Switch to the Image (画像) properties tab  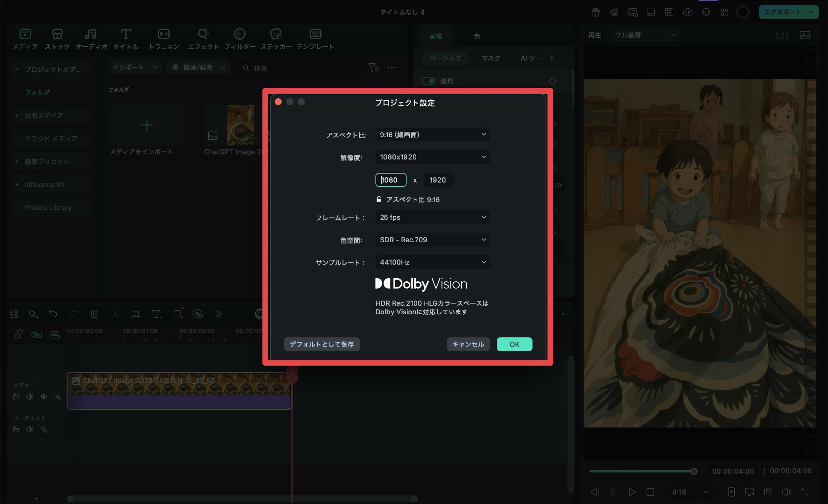click(x=436, y=36)
